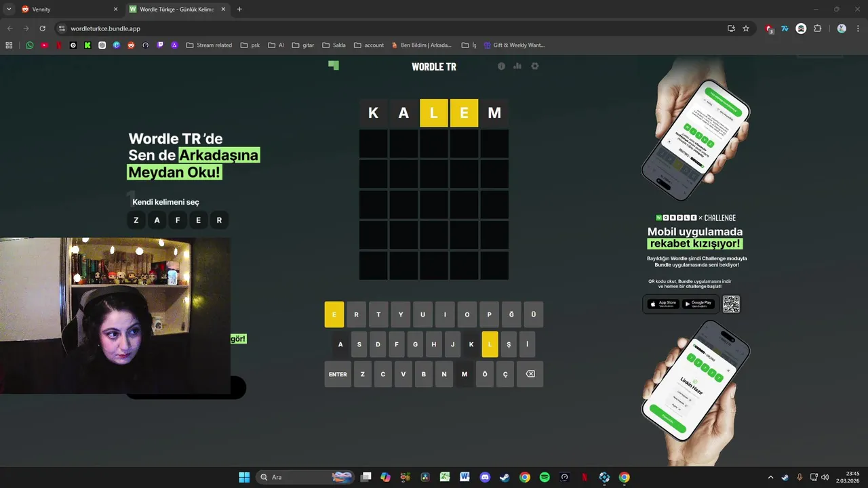
Task: Click the green Bundle logo icon
Action: click(x=334, y=65)
